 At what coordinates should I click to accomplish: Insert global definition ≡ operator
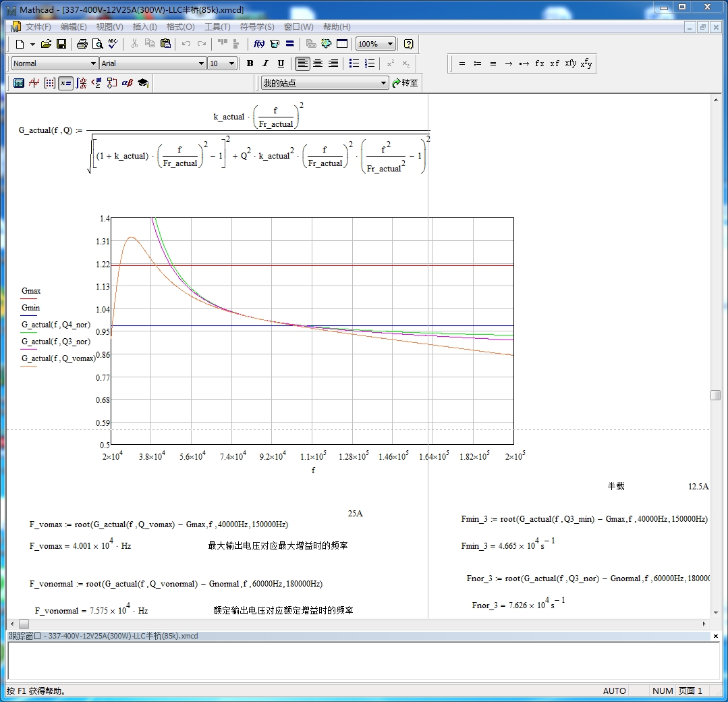pos(493,63)
